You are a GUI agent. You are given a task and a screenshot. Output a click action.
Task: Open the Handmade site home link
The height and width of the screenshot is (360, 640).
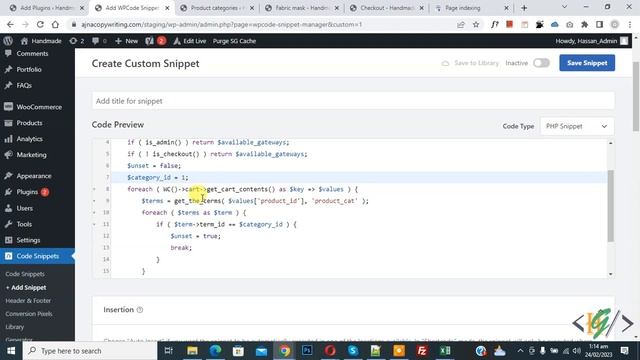coord(41,41)
